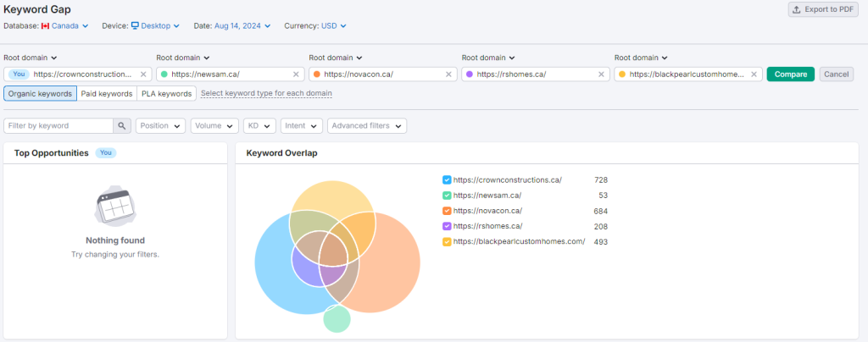The height and width of the screenshot is (342, 868).
Task: Expand the Root domain dropdown above blackpearlcustomhomes
Action: 642,58
